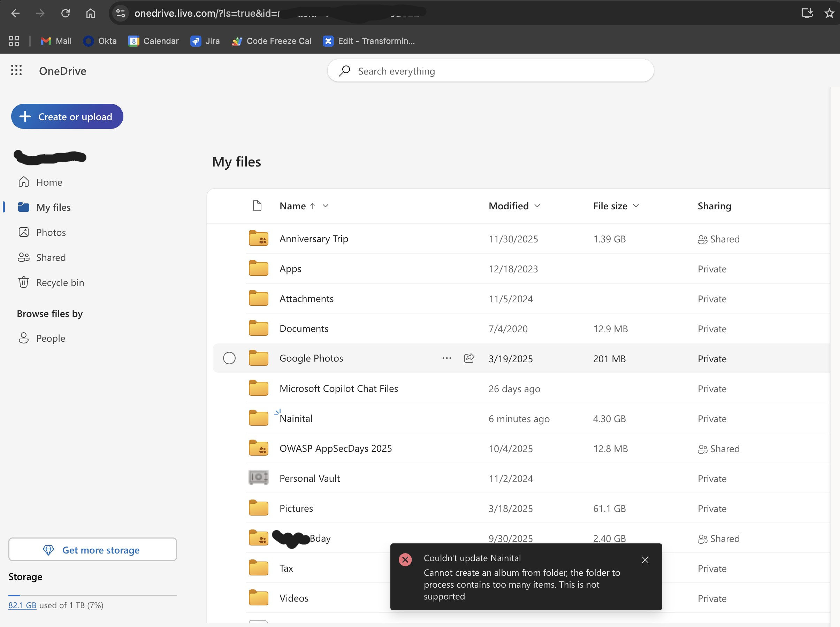Open the Google Photos folder name
Viewport: 840px width, 627px height.
point(311,358)
